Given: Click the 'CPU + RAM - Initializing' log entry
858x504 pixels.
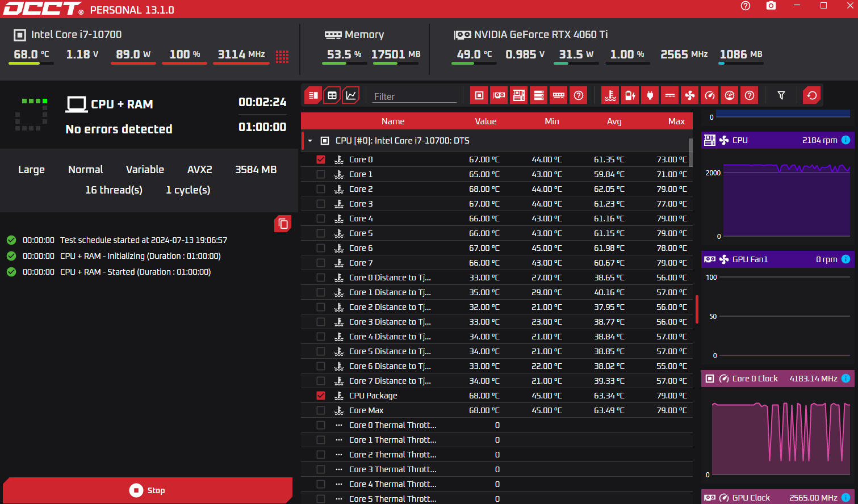Looking at the screenshot, I should tap(140, 256).
